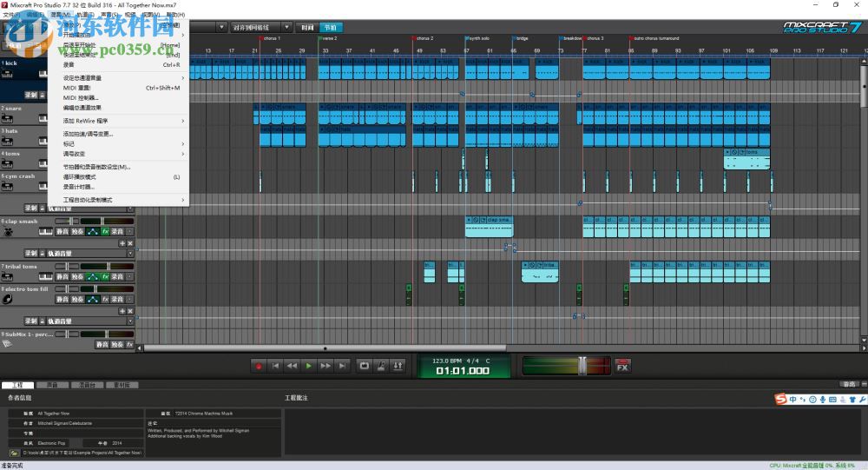Screen dimensions: 868x470
Task: Click the clap smash drum kit icon
Action: point(8,232)
